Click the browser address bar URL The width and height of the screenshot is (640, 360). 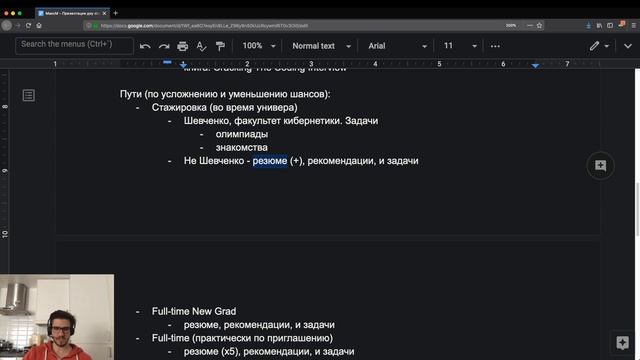click(x=204, y=26)
